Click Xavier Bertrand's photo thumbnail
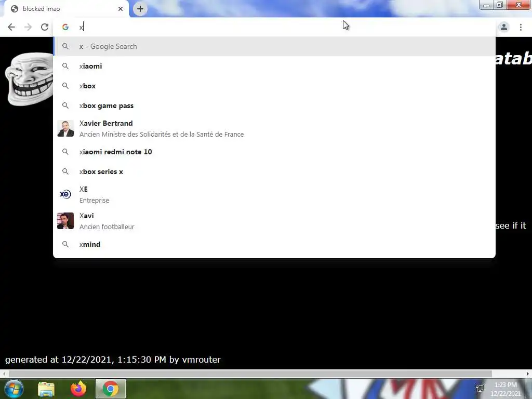 pos(65,129)
